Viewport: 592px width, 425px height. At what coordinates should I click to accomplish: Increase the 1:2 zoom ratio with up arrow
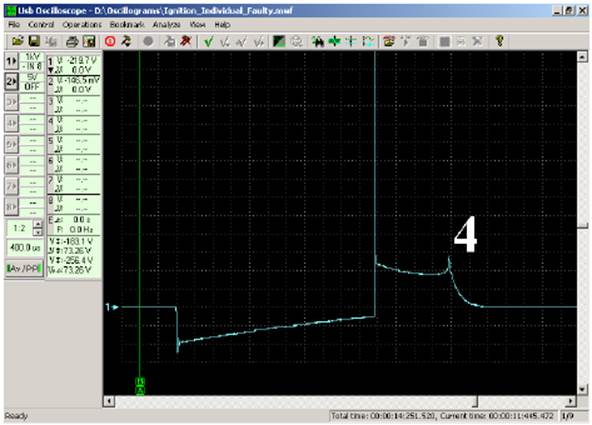(x=38, y=224)
